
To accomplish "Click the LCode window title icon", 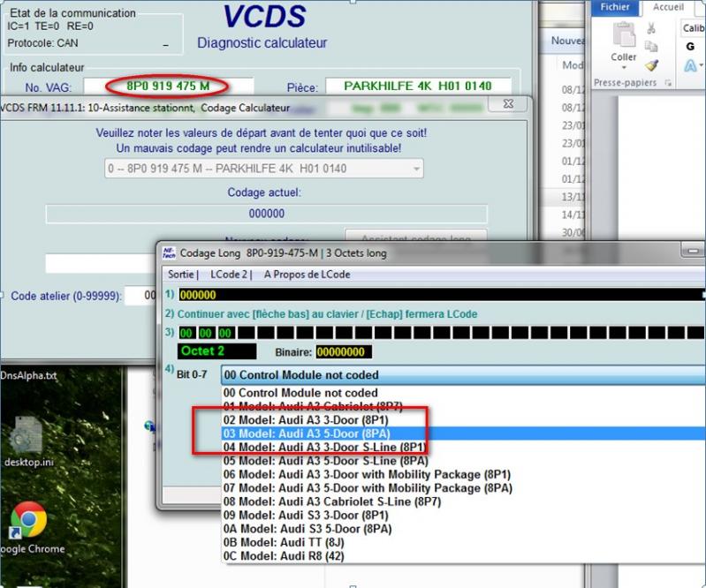I will click(x=169, y=253).
